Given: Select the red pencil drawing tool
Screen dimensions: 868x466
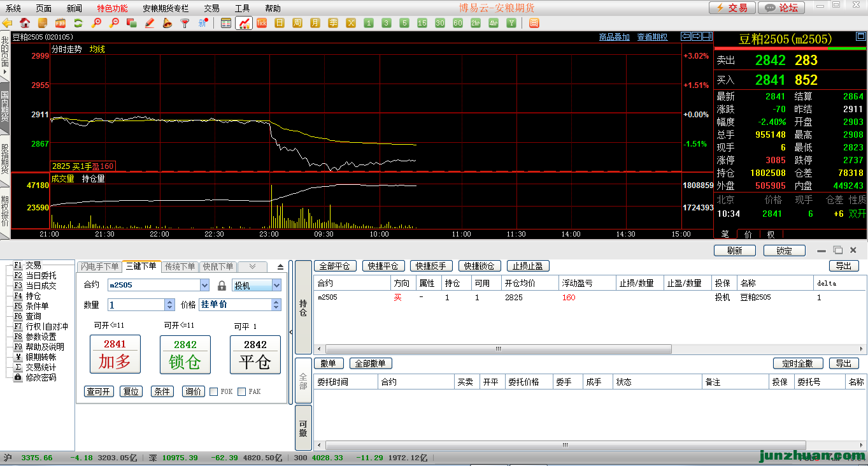Looking at the screenshot, I should pyautogui.click(x=150, y=23).
